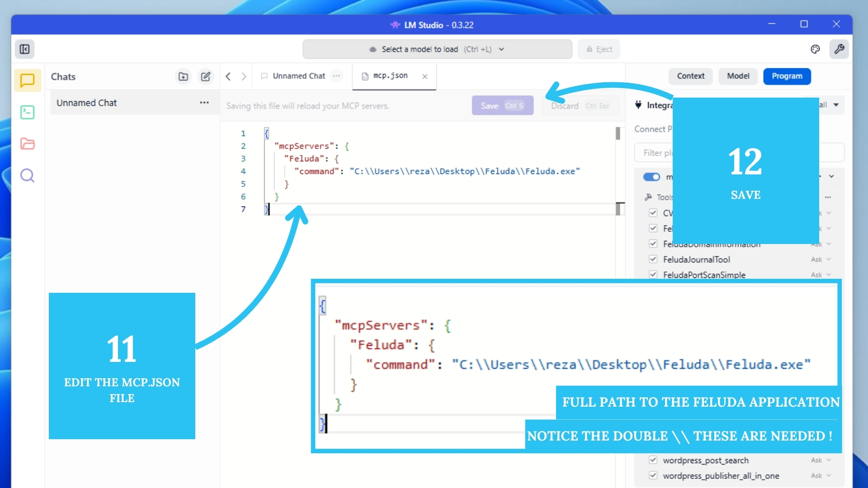The image size is (868, 488).
Task: Click line number 7 in the gutter
Action: coord(243,209)
